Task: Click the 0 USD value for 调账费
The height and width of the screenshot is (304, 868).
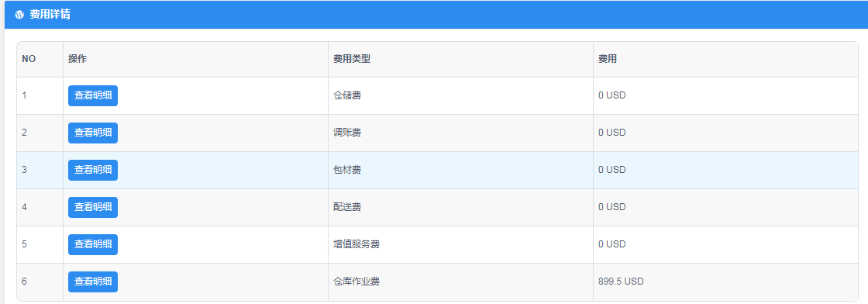Action: tap(611, 133)
